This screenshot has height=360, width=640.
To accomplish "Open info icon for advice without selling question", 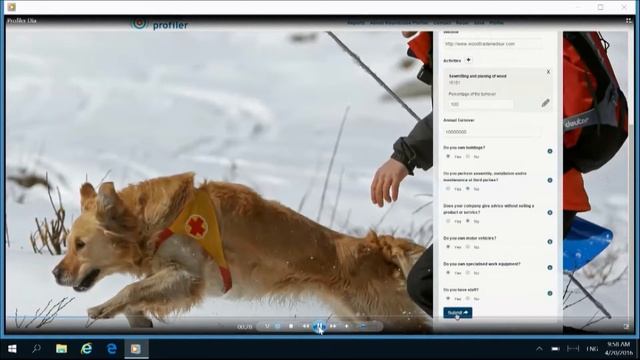I will pyautogui.click(x=550, y=212).
